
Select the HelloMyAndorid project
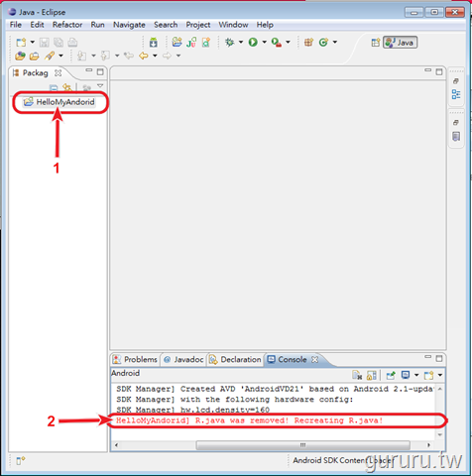[x=59, y=102]
